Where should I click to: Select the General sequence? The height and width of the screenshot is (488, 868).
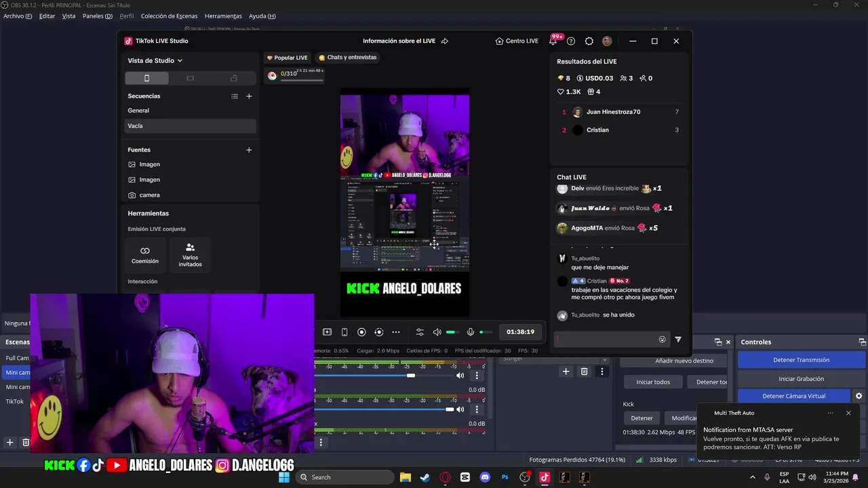click(190, 110)
